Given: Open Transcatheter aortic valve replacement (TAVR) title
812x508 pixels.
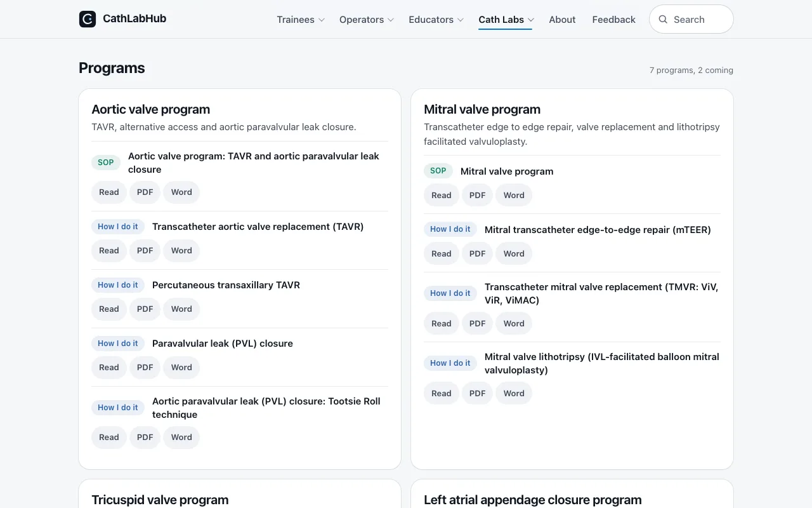Looking at the screenshot, I should tap(258, 227).
